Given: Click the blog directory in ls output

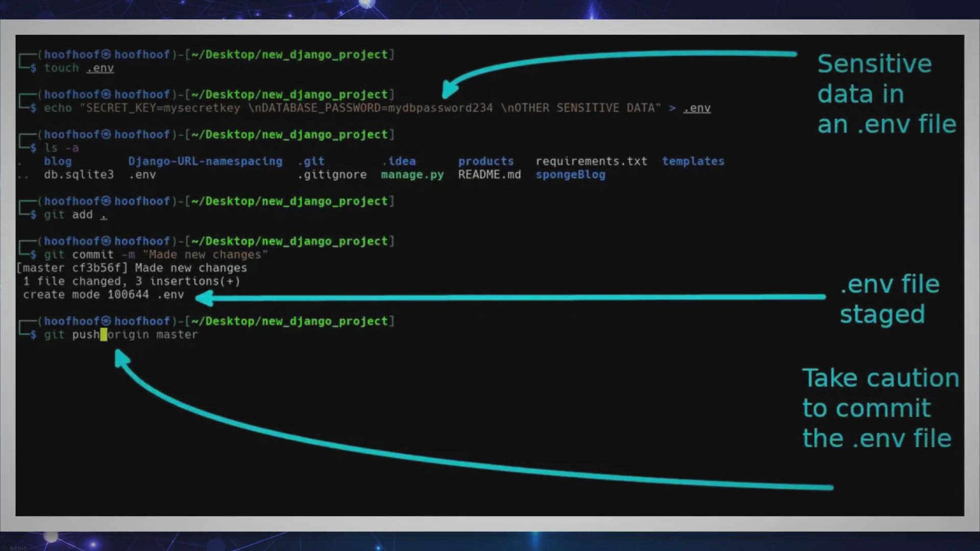Looking at the screenshot, I should pyautogui.click(x=58, y=161).
